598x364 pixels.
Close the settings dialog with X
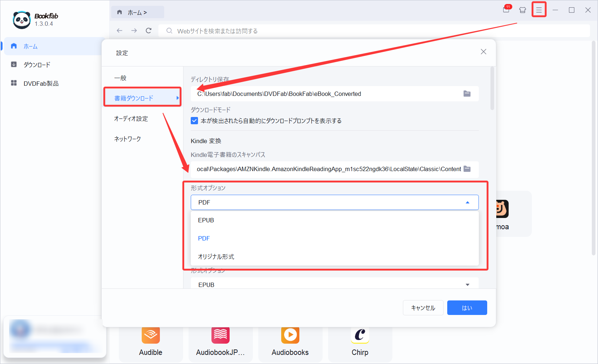point(484,52)
